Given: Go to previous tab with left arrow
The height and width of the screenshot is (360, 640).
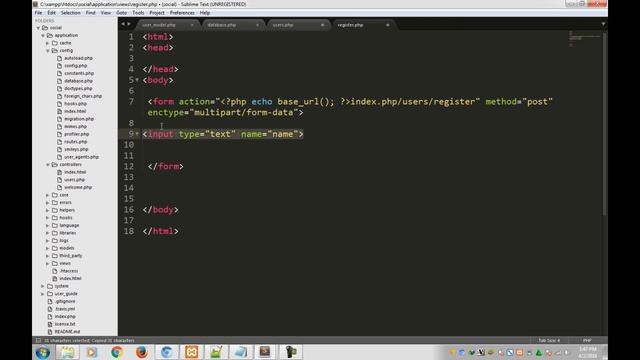Looking at the screenshot, I should 123,24.
